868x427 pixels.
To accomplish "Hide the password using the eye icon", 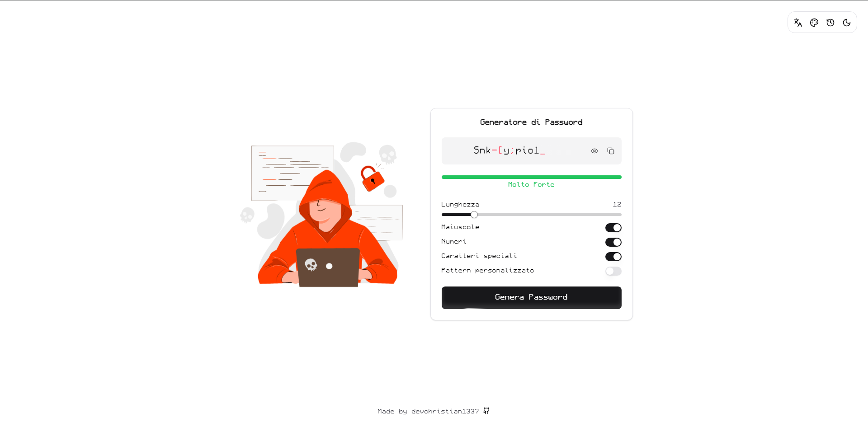I will [594, 151].
